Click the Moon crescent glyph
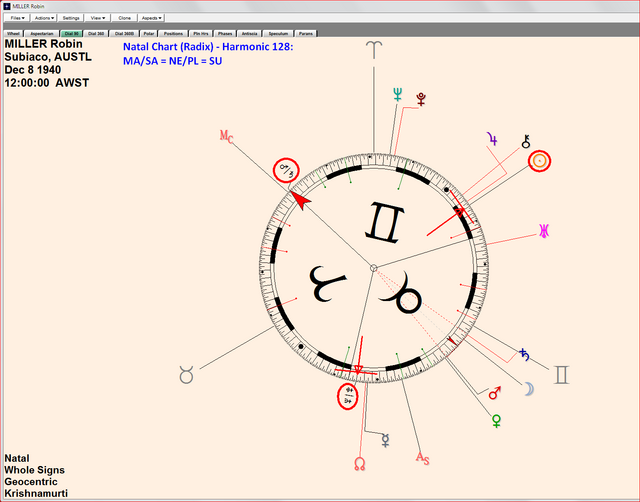This screenshot has width=640, height=502. click(x=529, y=389)
